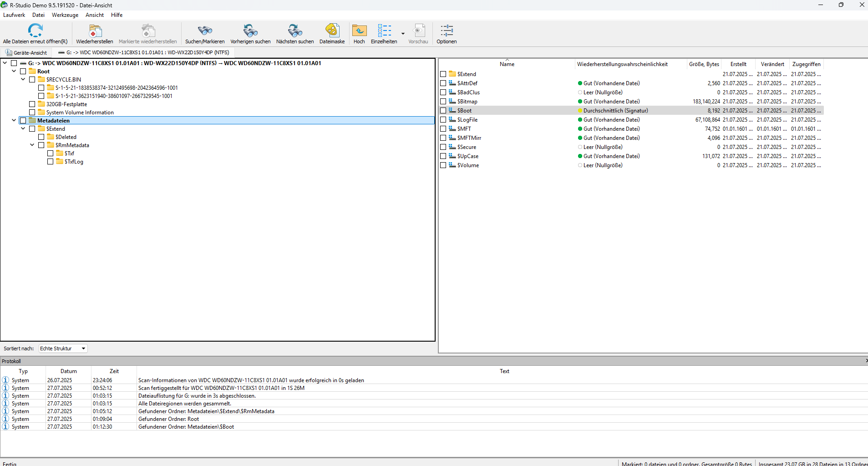Open the Werkzeuge menu
Image resolution: width=868 pixels, height=466 pixels.
65,15
